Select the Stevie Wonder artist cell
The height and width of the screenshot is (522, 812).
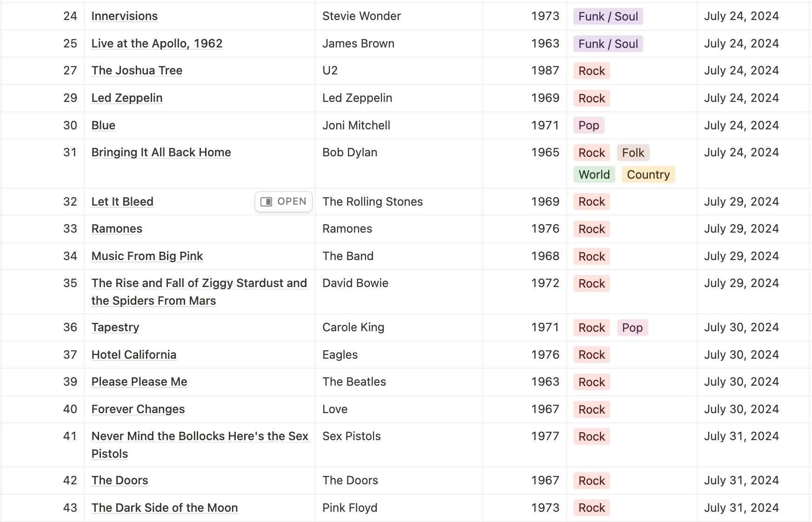[x=399, y=16]
